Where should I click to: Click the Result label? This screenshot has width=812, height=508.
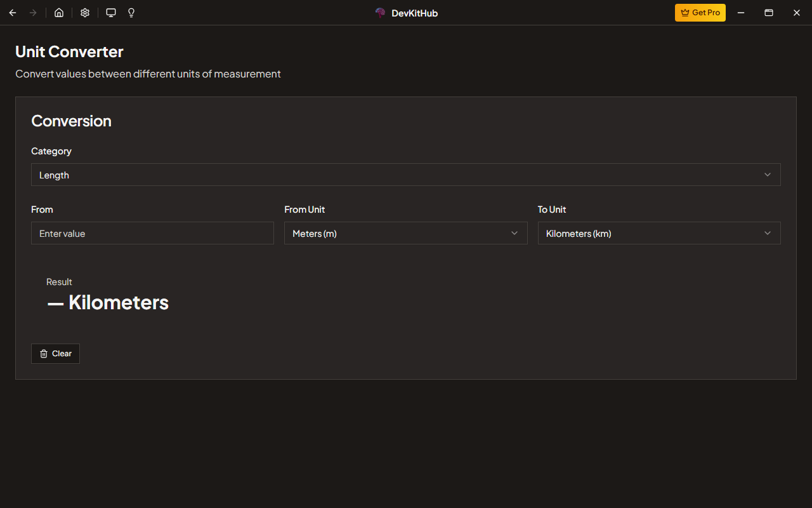tap(59, 282)
